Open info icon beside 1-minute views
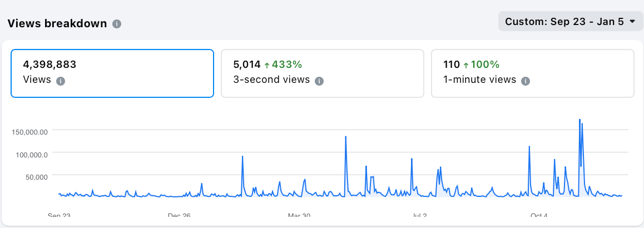 526,81
